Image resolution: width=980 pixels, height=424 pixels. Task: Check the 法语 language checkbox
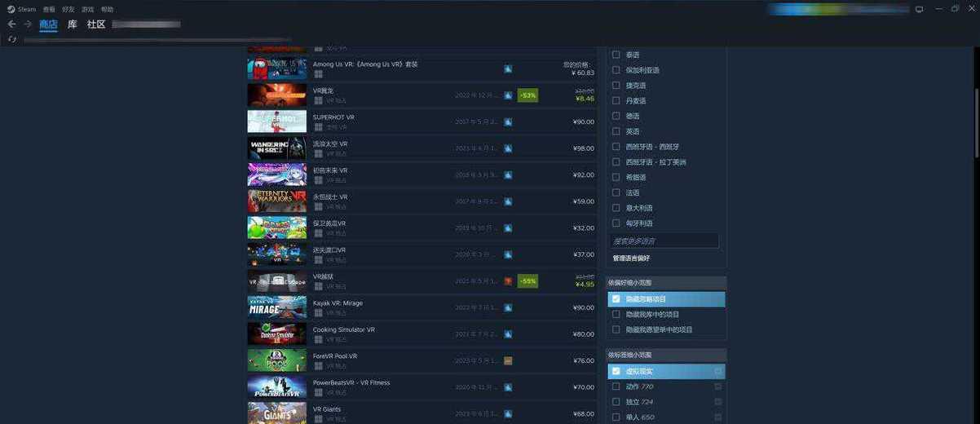(616, 192)
